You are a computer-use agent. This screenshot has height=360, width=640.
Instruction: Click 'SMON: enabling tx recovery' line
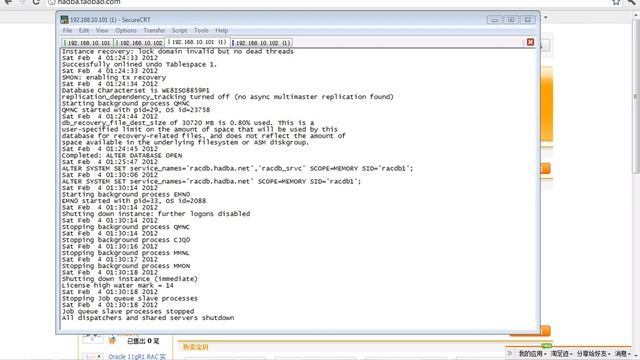click(114, 78)
